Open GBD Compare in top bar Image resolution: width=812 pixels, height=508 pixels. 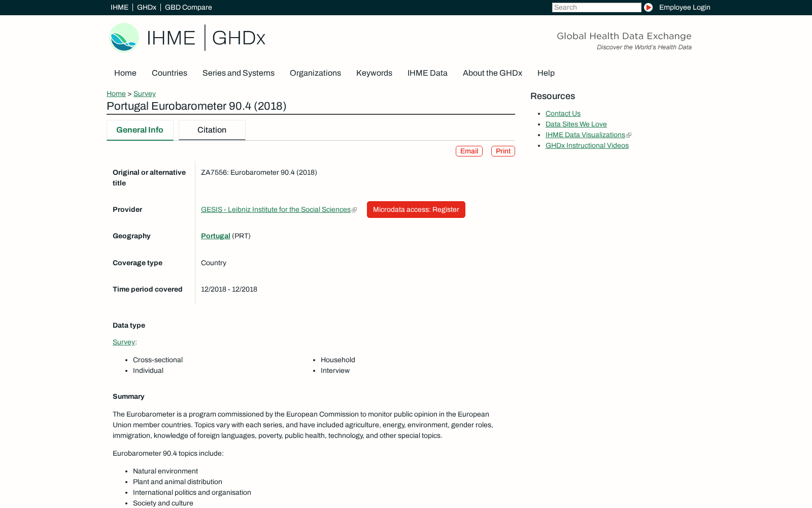click(188, 7)
